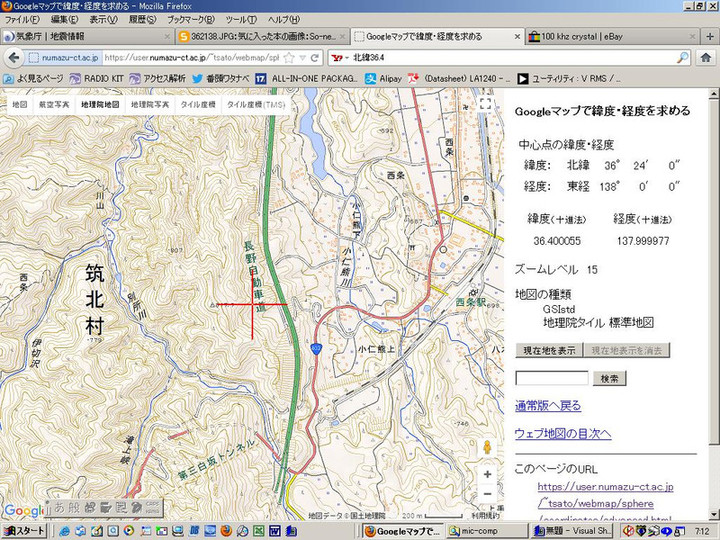This screenshot has height=540, width=720.
Task: Click the reload icon in the address bar
Action: point(316,58)
